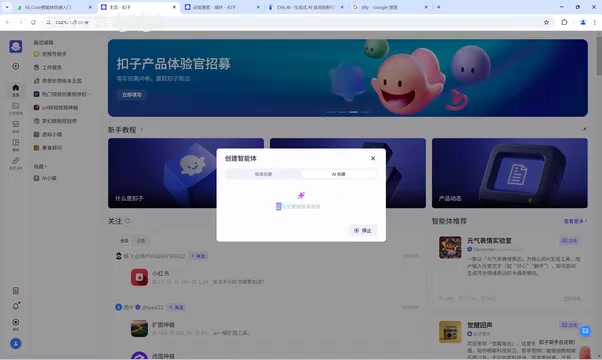Switch to the third browser tab with 扣子
The height and width of the screenshot is (360, 602).
(222, 7)
